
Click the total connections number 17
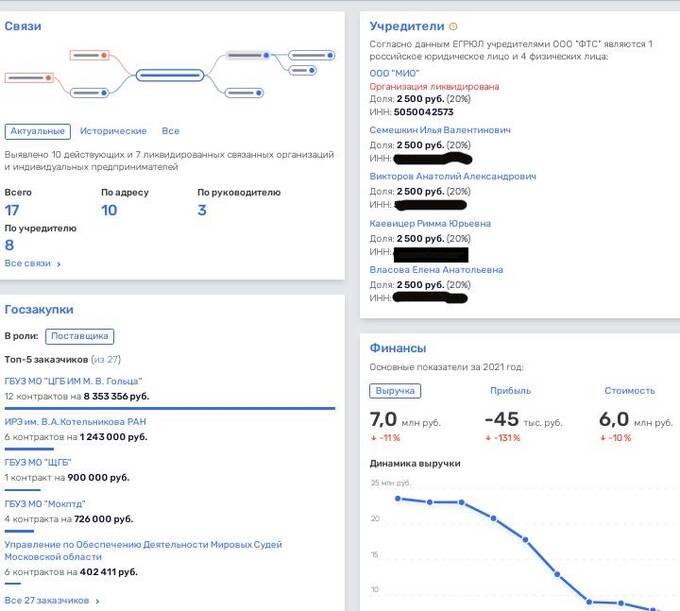pyautogui.click(x=12, y=210)
